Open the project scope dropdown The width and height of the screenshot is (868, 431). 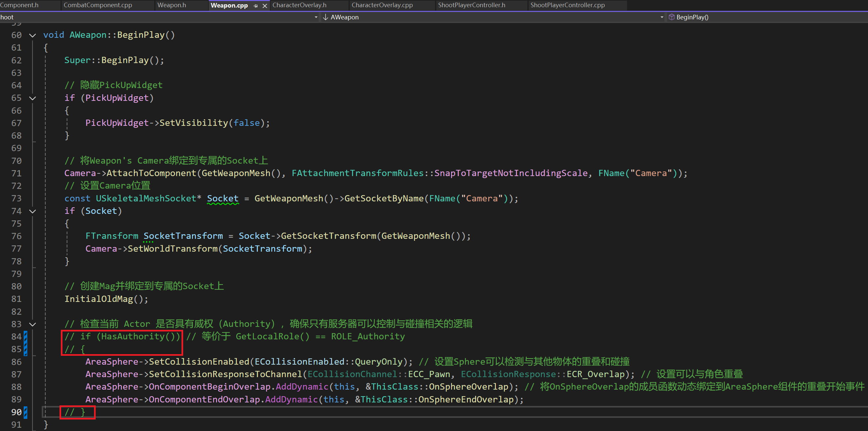pyautogui.click(x=316, y=17)
